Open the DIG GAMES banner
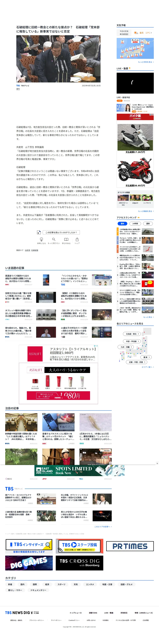The width and height of the screenshot is (159, 644). point(29,563)
